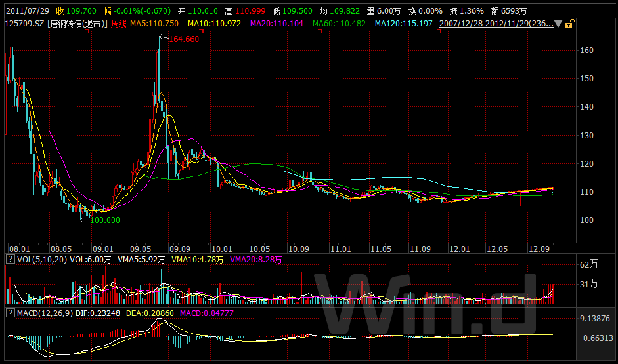Select the 周线 weekly period label
This screenshot has height=364, width=618.
[118, 24]
